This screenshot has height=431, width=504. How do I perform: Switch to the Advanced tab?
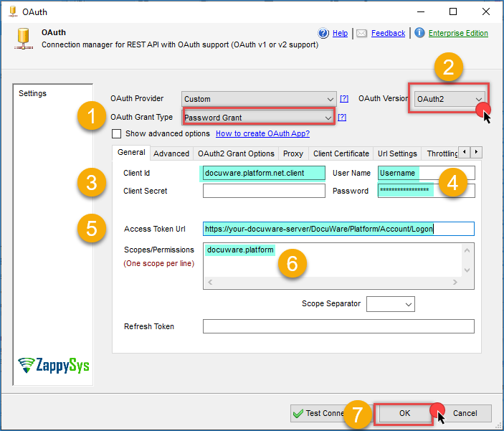(171, 153)
